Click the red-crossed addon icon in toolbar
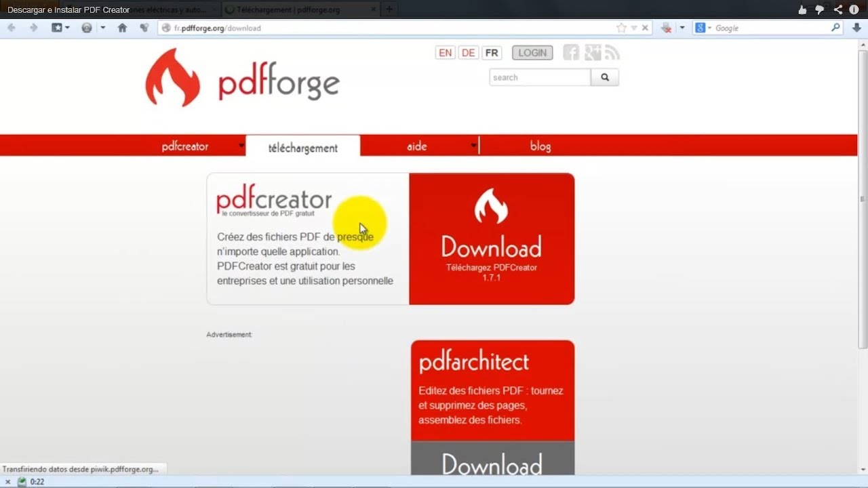 click(667, 28)
